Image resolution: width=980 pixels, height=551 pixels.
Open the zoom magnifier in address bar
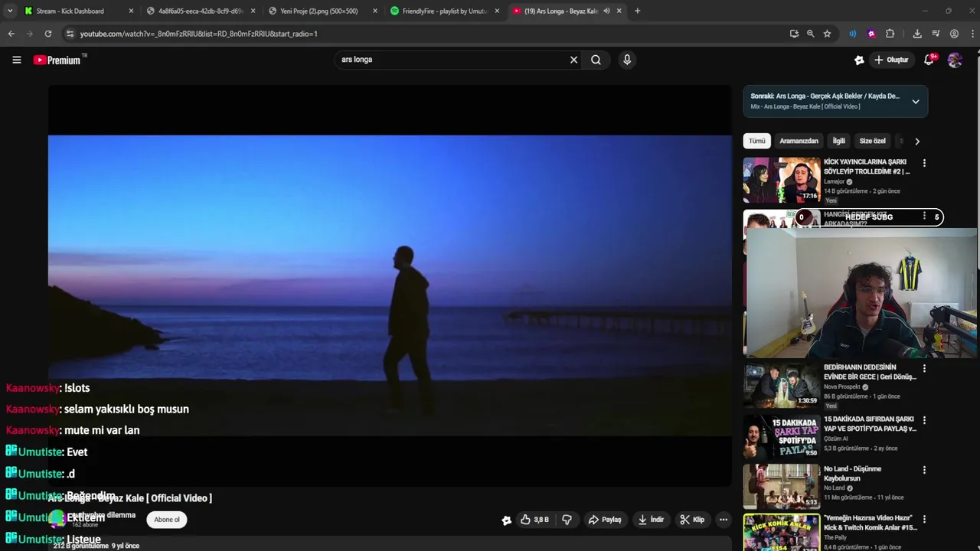810,34
